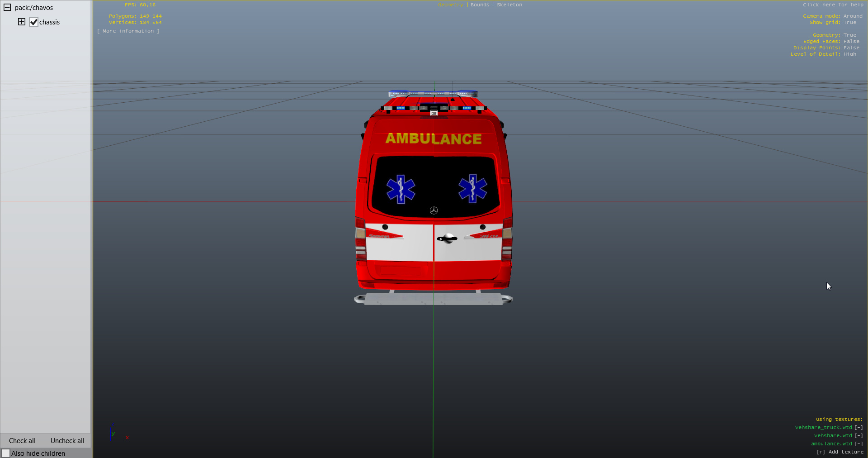Toggle the Show grid True value

click(849, 22)
